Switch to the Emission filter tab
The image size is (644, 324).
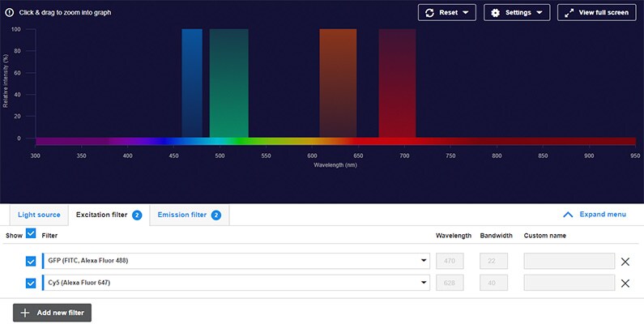click(x=189, y=215)
